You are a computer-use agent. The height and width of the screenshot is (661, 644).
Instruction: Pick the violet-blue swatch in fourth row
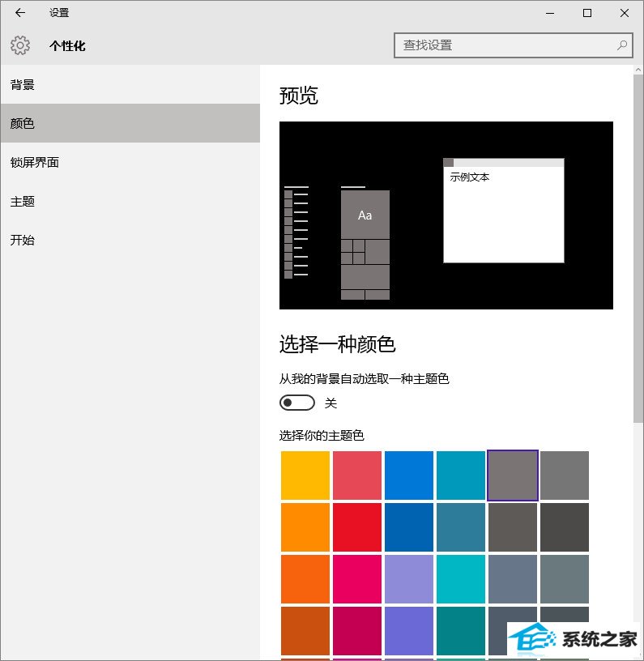tap(409, 631)
